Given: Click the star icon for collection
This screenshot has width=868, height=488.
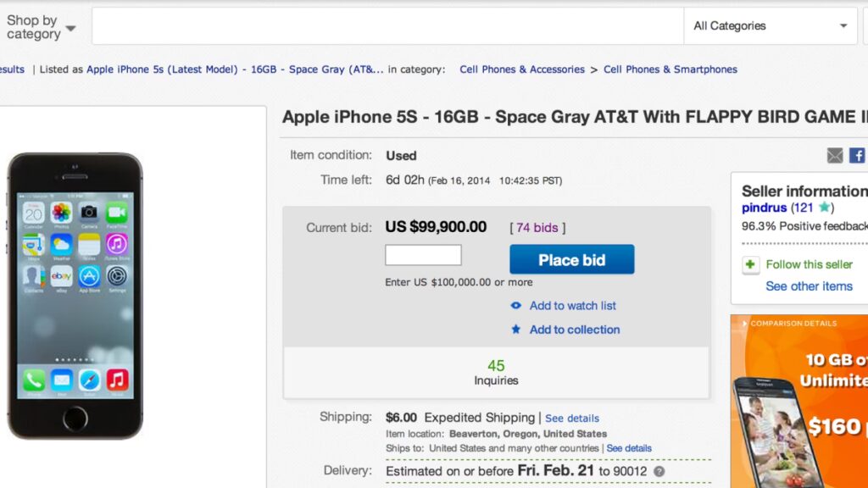Looking at the screenshot, I should 516,330.
